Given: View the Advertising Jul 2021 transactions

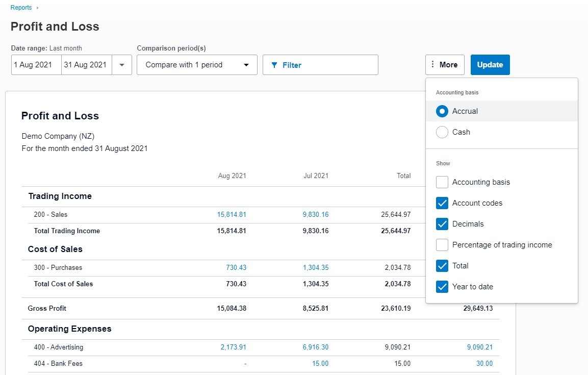Looking at the screenshot, I should pyautogui.click(x=315, y=347).
